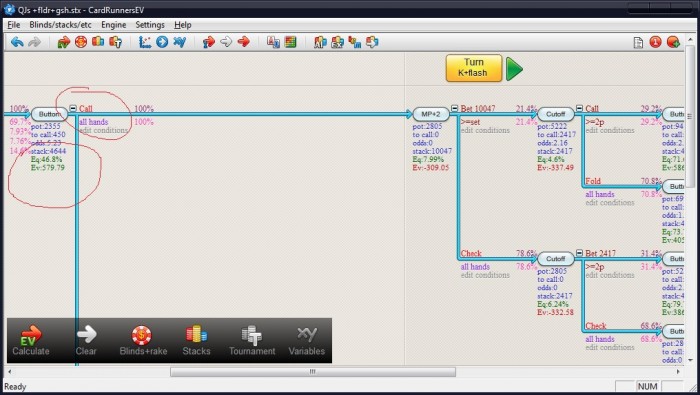The width and height of the screenshot is (700, 395).
Task: Click 'edit conditions' under the Fold action
Action: click(610, 203)
